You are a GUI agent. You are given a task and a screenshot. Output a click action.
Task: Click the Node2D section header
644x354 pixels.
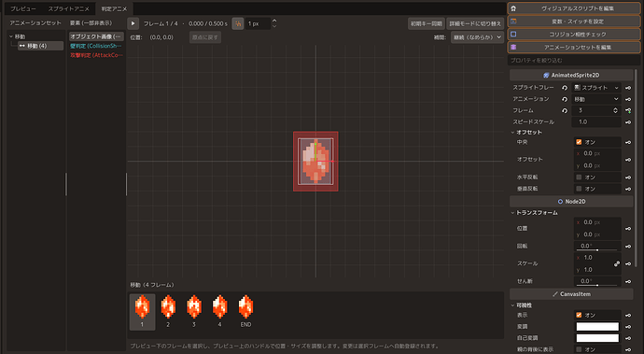tap(571, 202)
